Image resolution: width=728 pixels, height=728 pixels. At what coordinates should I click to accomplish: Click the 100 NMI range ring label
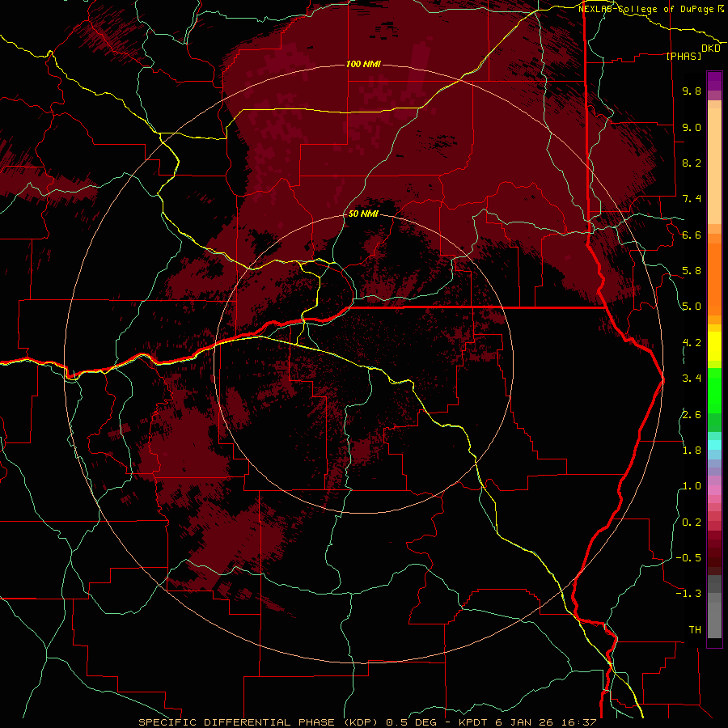(363, 64)
